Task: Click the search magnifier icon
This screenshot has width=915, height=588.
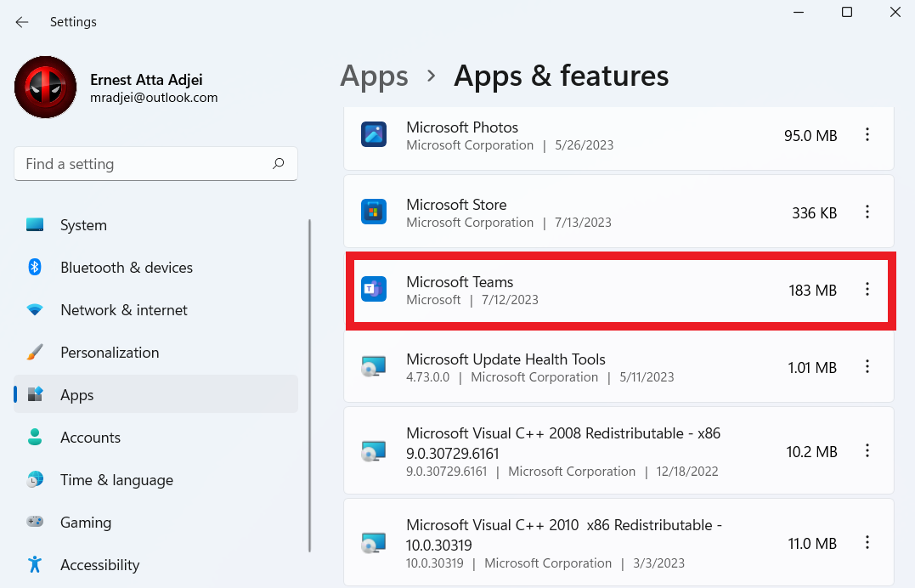Action: click(279, 163)
